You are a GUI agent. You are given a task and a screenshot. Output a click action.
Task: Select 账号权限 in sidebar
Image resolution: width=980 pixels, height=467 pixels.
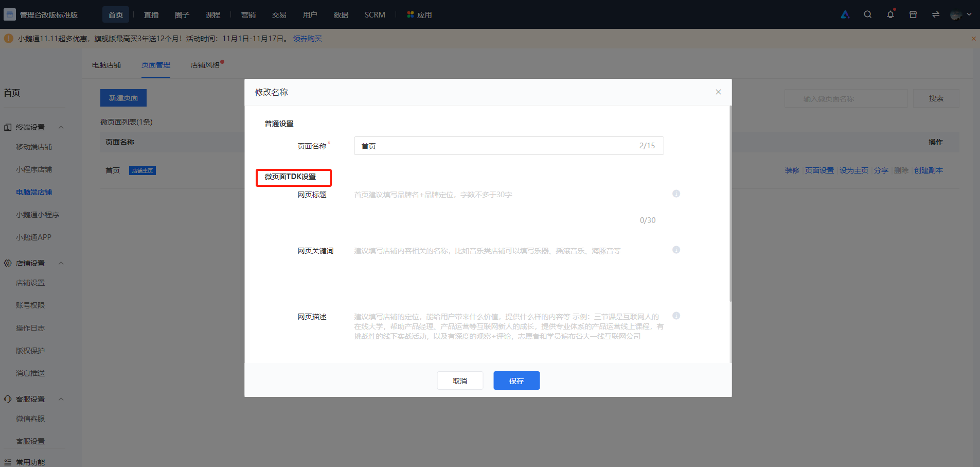pyautogui.click(x=30, y=305)
